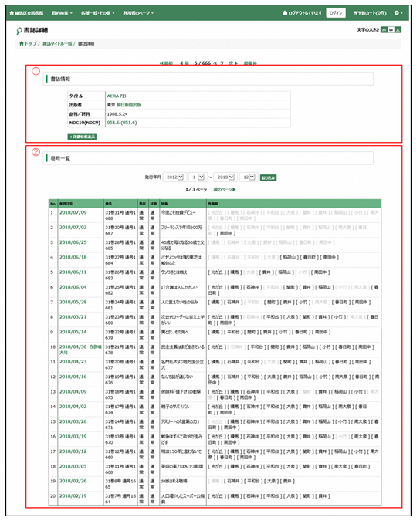This screenshot has height=524, width=420.
Task: Open the 2018/07/02 issue
Action: (x=73, y=227)
